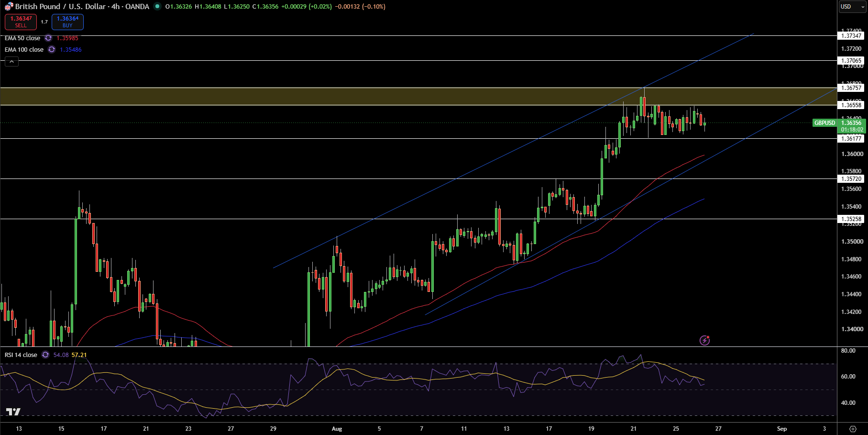Click the 1.35720 line price label

pyautogui.click(x=851, y=179)
